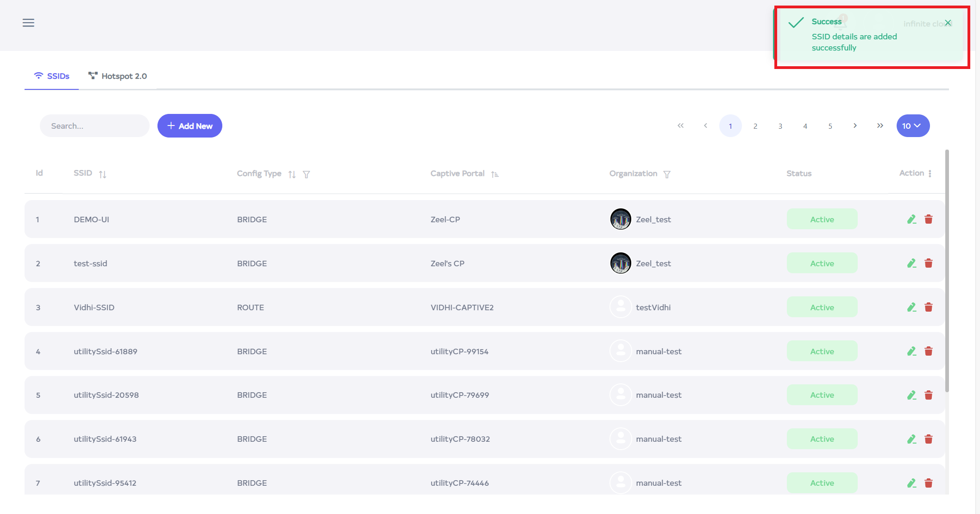Viewport: 980px width, 514px height.
Task: Dismiss the Success notification toast
Action: tap(948, 23)
